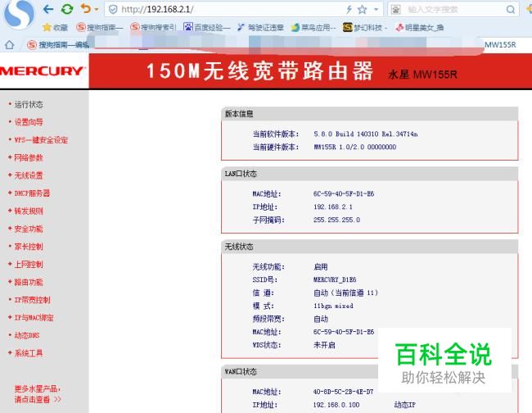The width and height of the screenshot is (532, 413).
Task: Expand IP与MAC绑定 in the sidebar
Action: [34, 318]
